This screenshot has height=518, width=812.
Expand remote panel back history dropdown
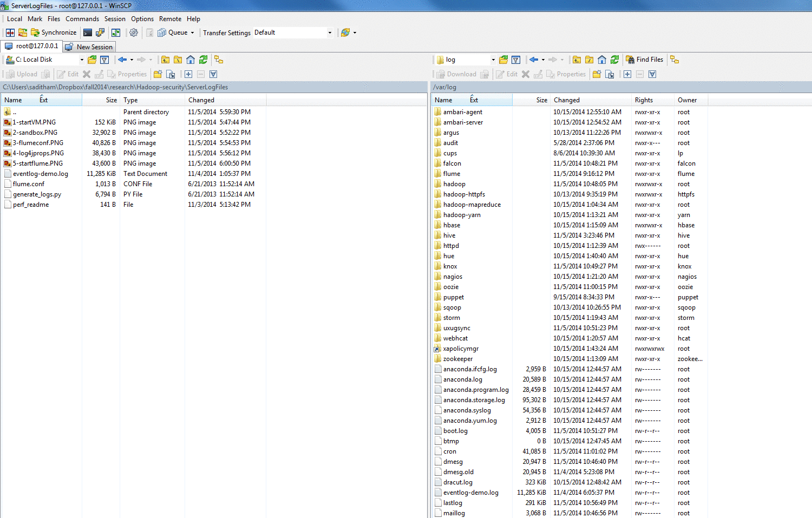543,60
